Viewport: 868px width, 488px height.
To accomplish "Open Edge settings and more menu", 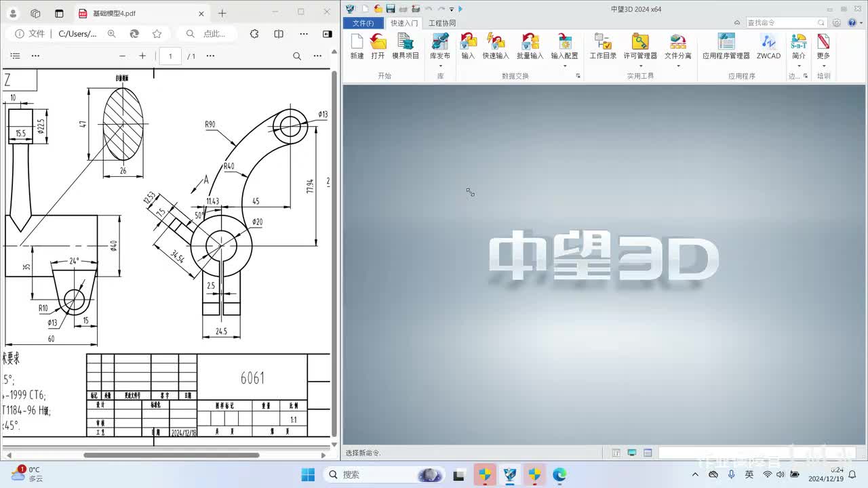I will coord(303,34).
